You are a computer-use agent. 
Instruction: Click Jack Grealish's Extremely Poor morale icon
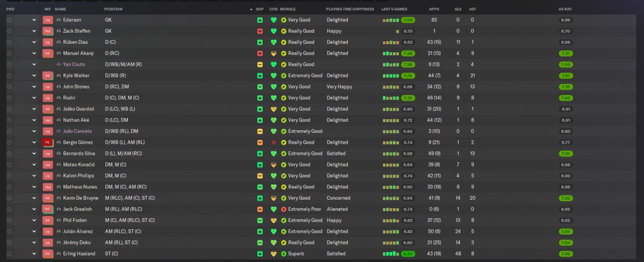pyautogui.click(x=284, y=209)
